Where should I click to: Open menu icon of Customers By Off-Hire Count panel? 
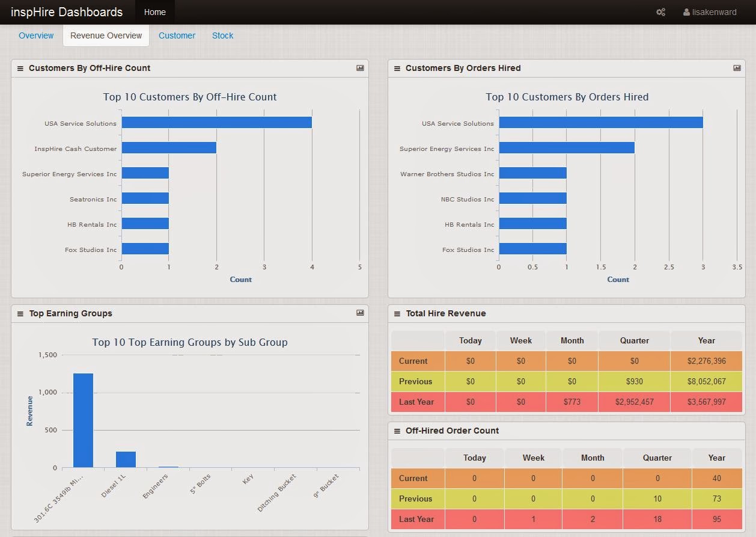coord(20,69)
